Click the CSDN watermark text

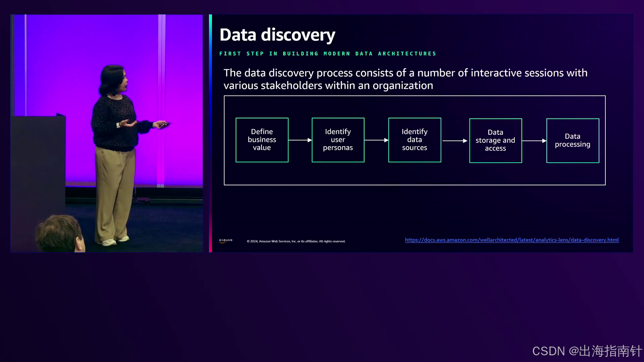(x=587, y=351)
